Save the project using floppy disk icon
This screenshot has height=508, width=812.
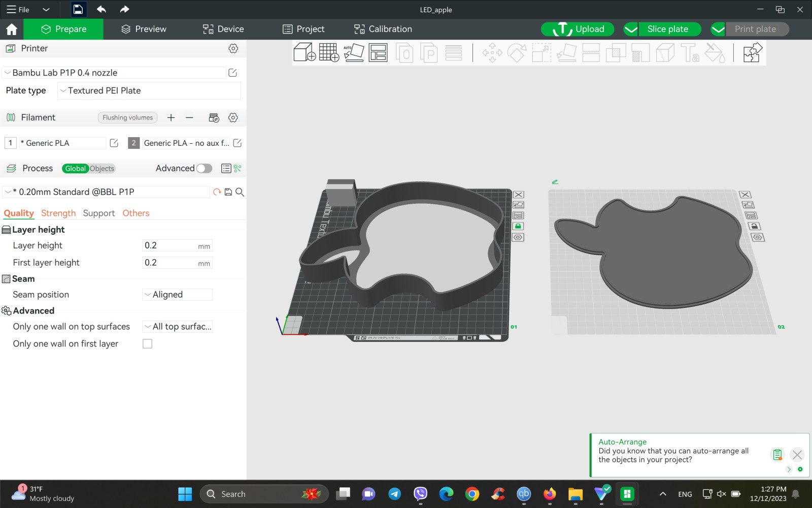click(78, 10)
